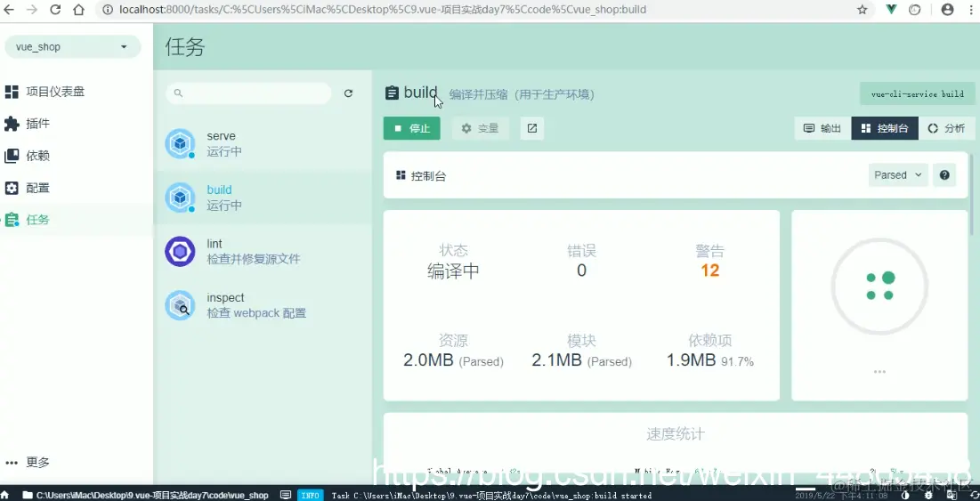Click the 速度统计 section heading

[675, 434]
